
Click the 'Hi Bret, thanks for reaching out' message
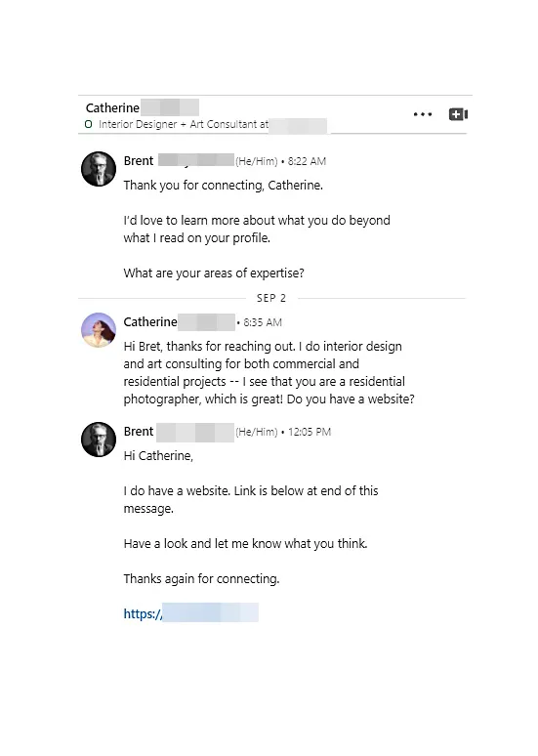click(x=269, y=372)
